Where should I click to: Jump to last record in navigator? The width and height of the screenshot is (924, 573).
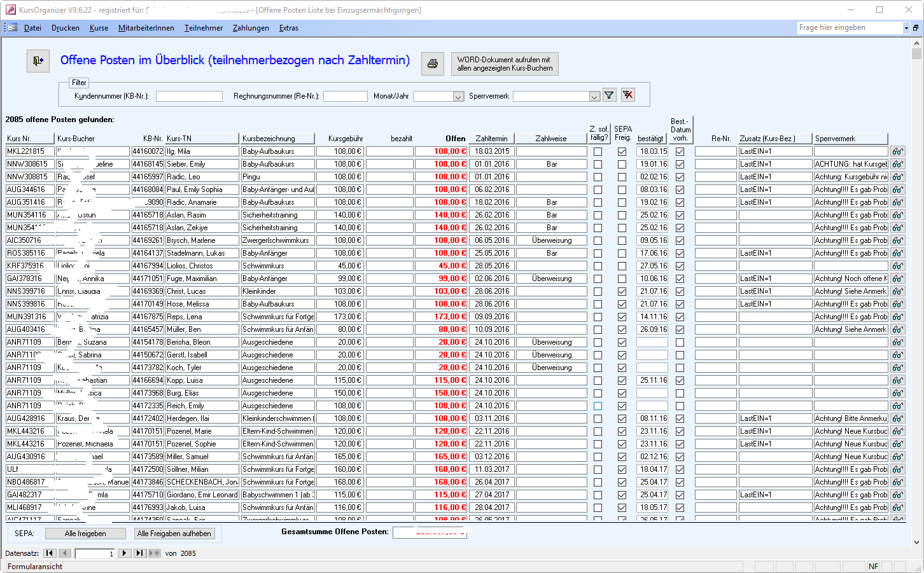click(x=139, y=553)
